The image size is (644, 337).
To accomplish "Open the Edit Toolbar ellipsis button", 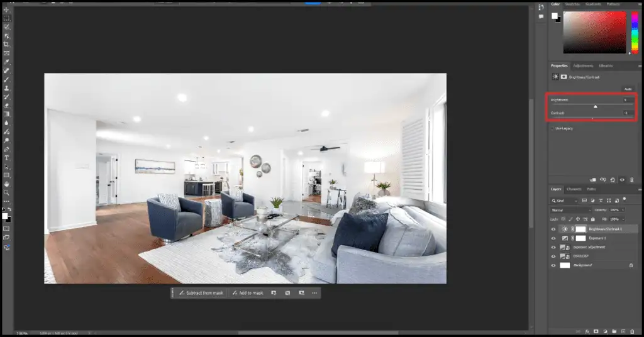I will 6,201.
